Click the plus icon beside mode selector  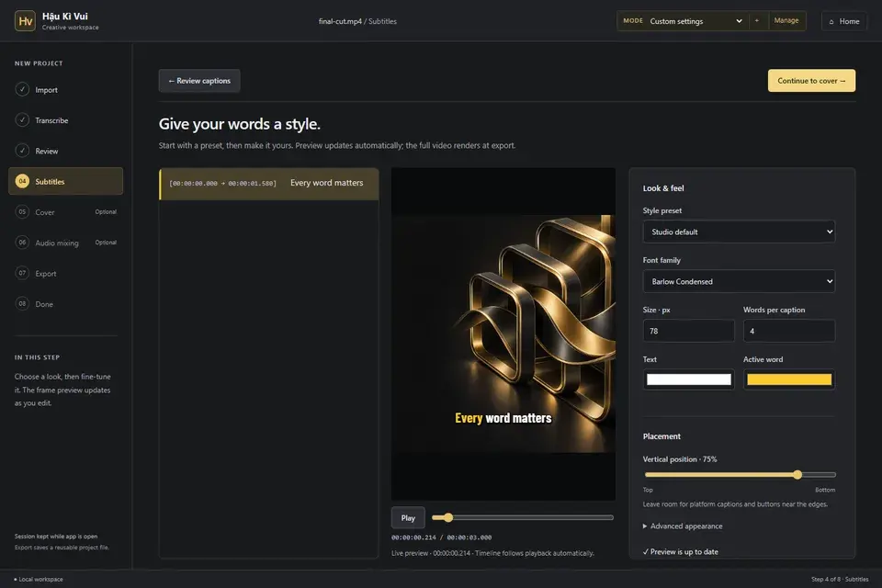coord(756,21)
